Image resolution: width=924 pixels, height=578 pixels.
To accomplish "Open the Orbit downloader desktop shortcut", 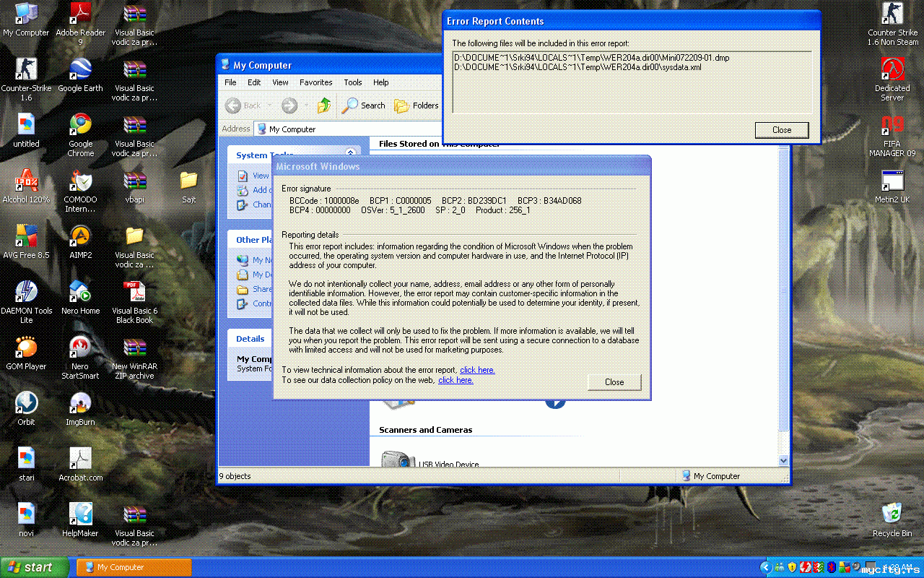I will click(x=26, y=410).
